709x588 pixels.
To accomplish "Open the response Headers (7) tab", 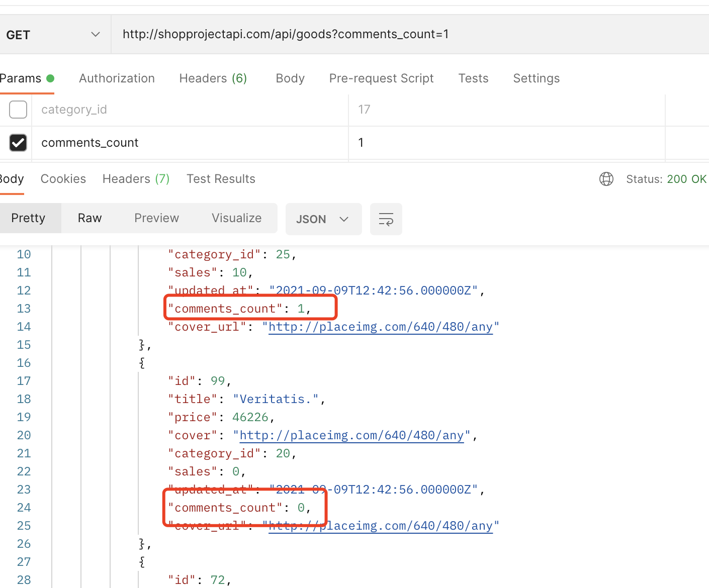I will coord(136,179).
